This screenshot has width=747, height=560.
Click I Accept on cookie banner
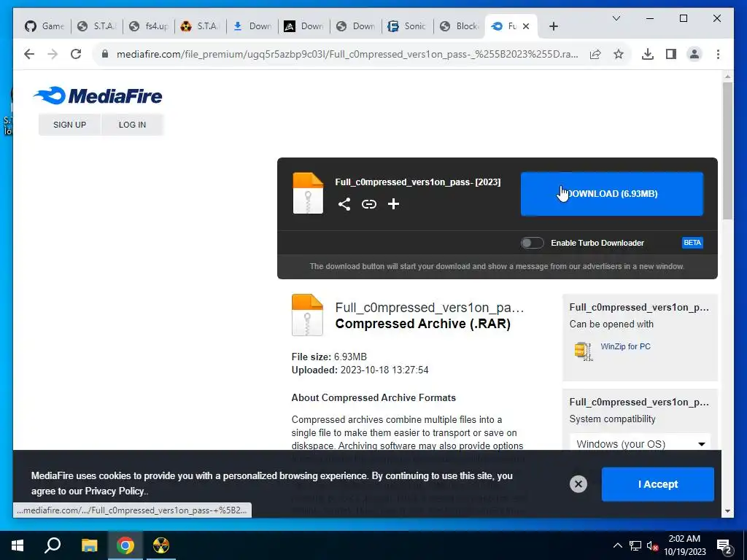coord(657,484)
